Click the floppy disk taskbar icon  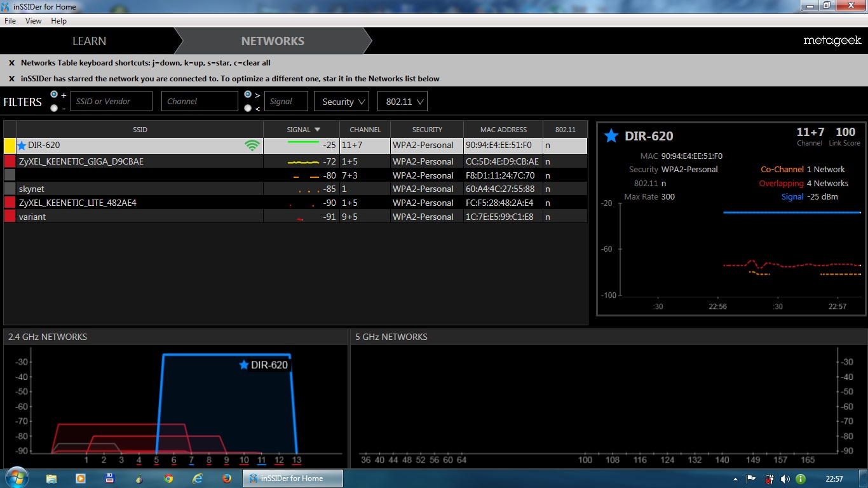(x=109, y=478)
